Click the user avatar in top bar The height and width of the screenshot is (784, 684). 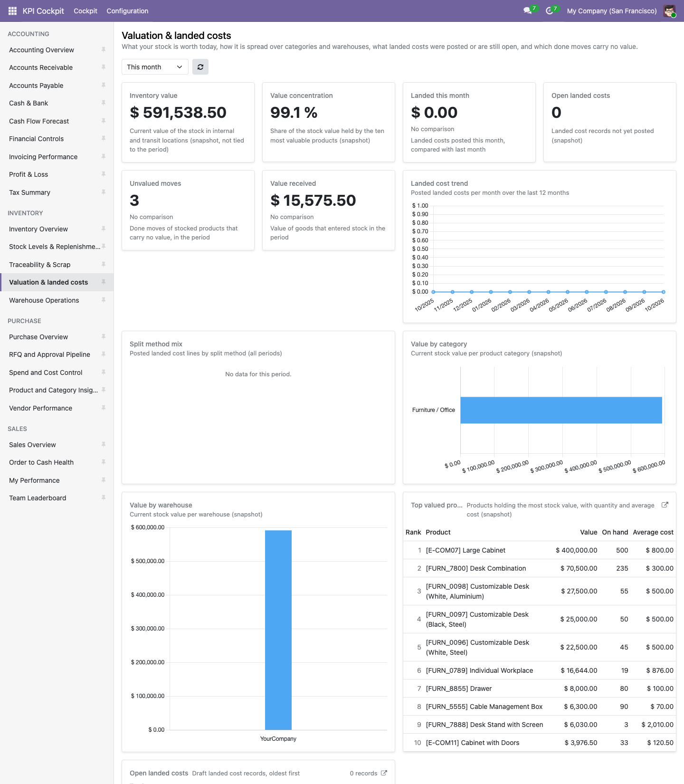pyautogui.click(x=670, y=11)
